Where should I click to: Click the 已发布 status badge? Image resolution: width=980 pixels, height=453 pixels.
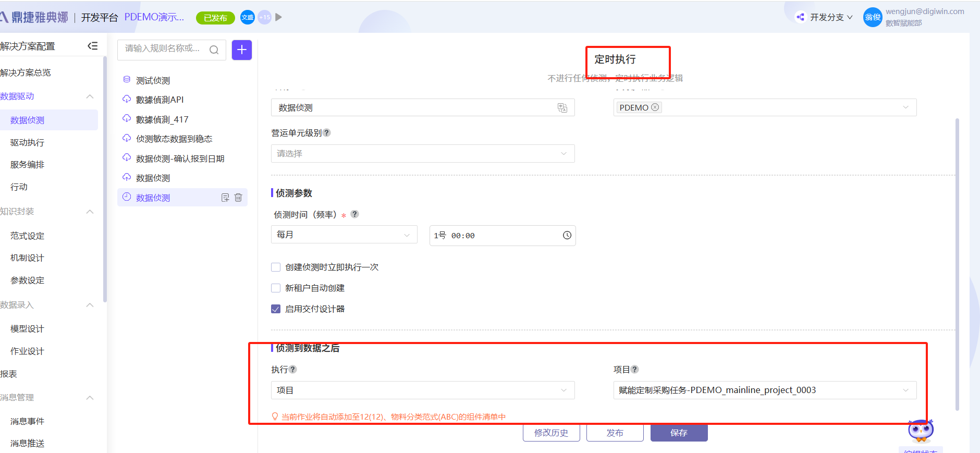[x=215, y=18]
